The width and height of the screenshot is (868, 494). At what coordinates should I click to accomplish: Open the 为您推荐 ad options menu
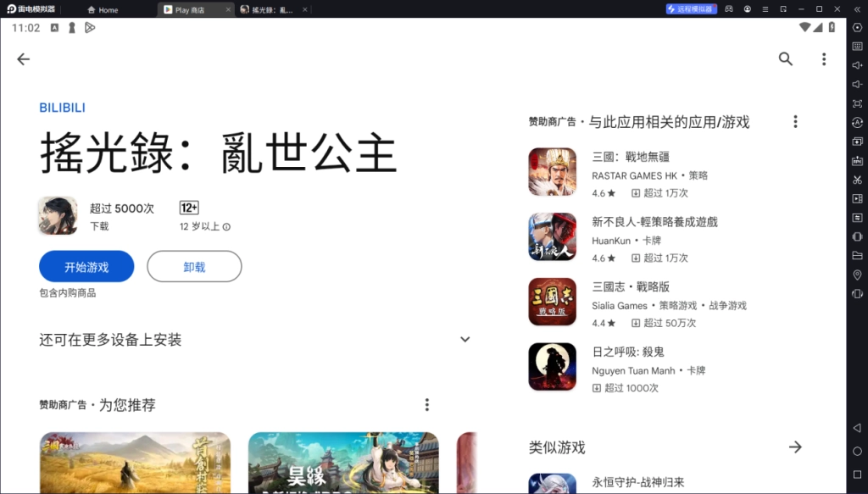click(427, 405)
